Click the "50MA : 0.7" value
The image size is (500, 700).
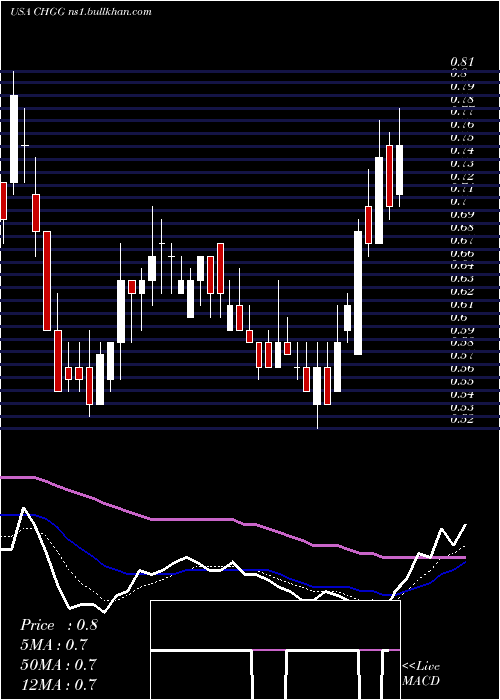(58, 664)
